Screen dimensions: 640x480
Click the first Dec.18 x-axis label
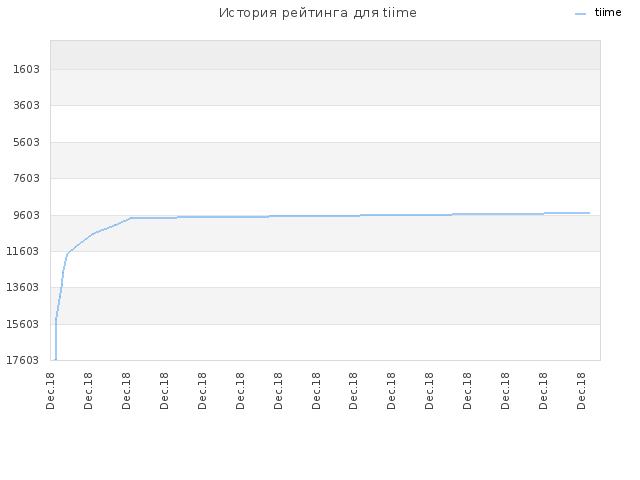pyautogui.click(x=51, y=391)
